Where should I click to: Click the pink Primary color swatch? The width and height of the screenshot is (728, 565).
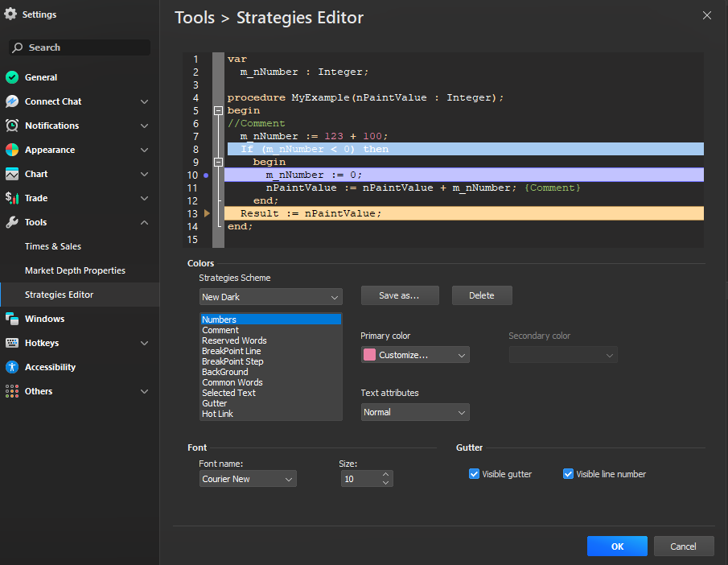[x=370, y=355]
